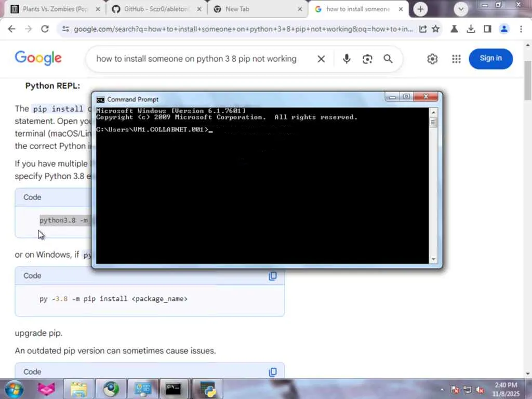Open the Python icon in the taskbar
The height and width of the screenshot is (399, 532).
click(x=208, y=389)
